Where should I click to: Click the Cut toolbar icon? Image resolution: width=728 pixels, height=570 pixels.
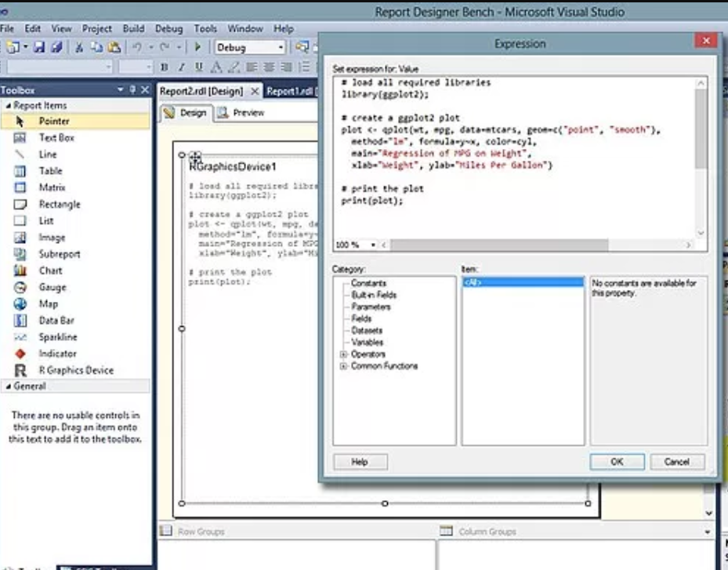pos(79,47)
